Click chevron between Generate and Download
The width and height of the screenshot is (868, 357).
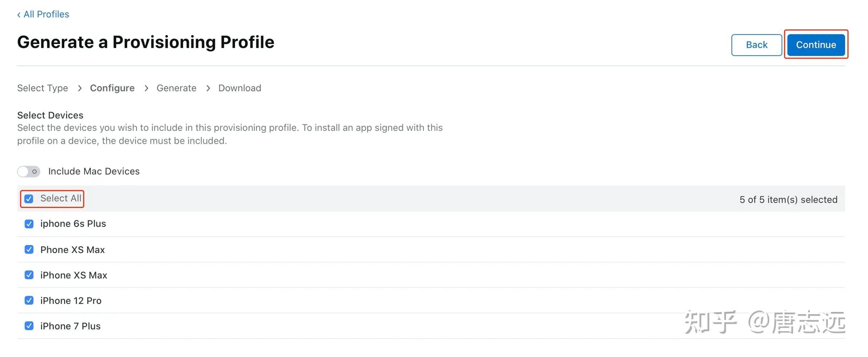coord(208,88)
